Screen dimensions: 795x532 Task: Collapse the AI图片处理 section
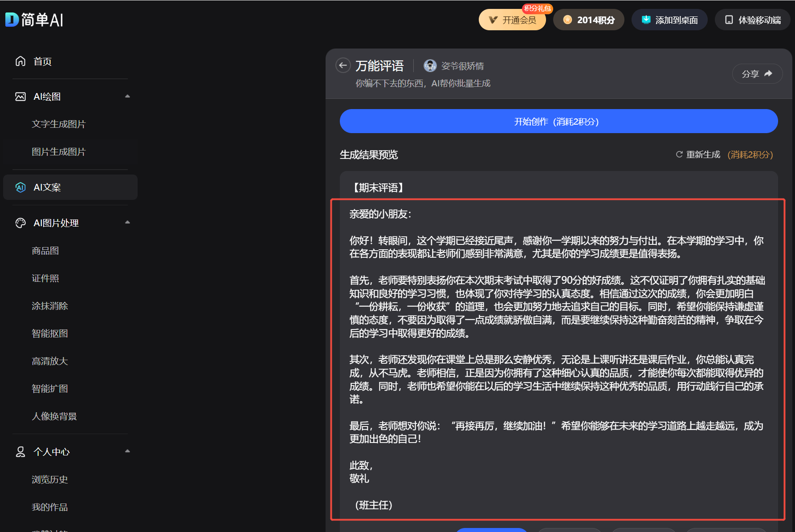click(x=127, y=223)
